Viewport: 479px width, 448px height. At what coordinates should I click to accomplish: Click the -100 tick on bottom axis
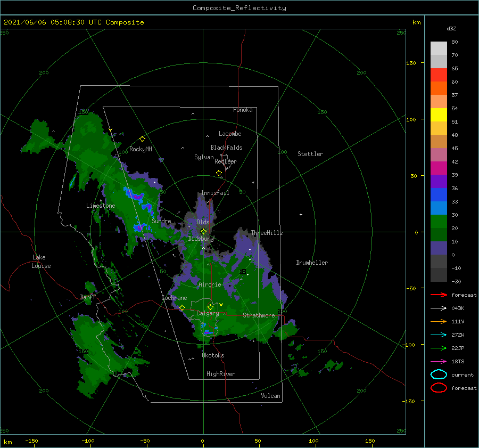coord(88,441)
